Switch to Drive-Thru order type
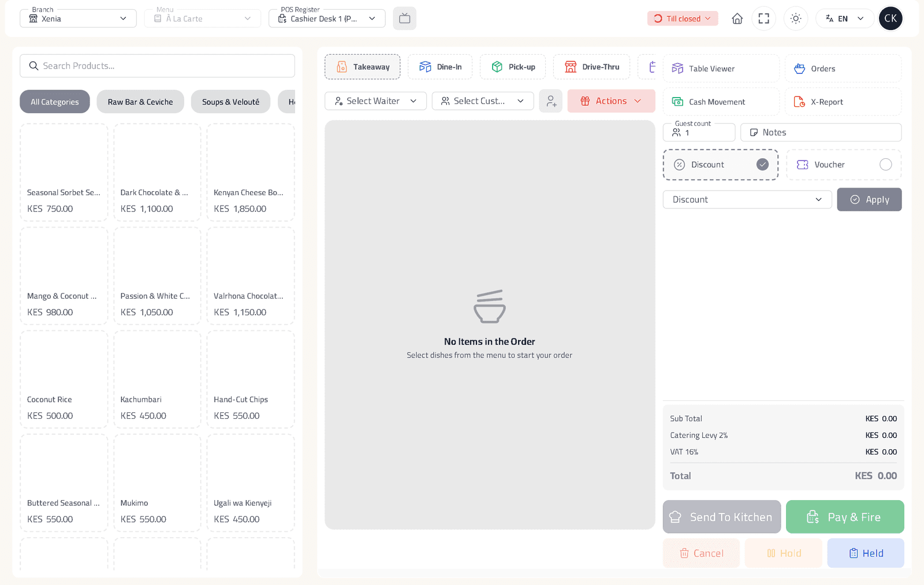This screenshot has width=924, height=585. (592, 67)
